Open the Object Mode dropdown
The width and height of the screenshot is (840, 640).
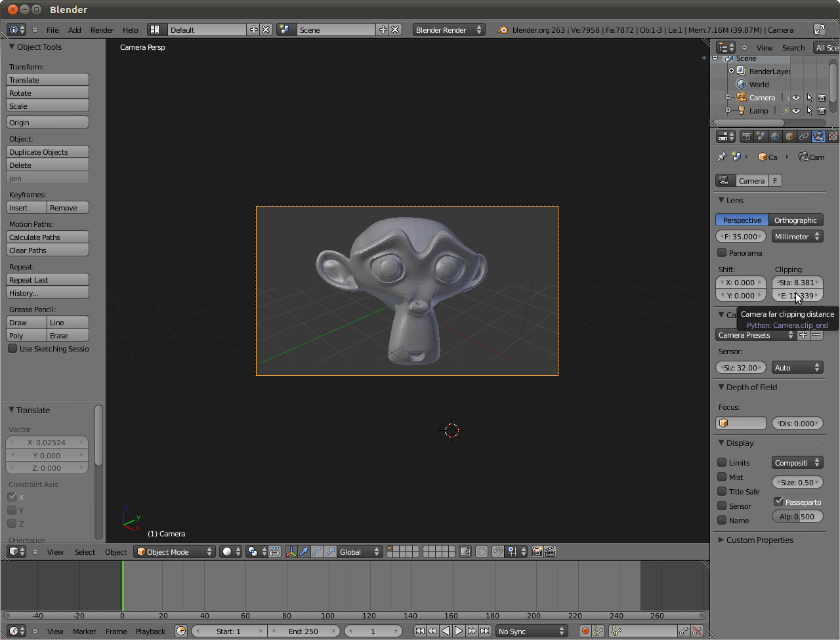coord(175,551)
